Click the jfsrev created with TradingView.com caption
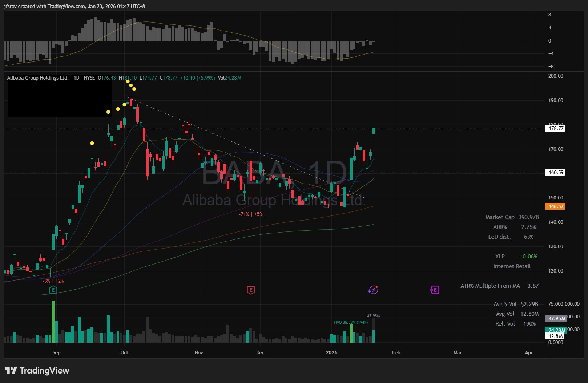Screen dimensions: 588x383 point(74,6)
